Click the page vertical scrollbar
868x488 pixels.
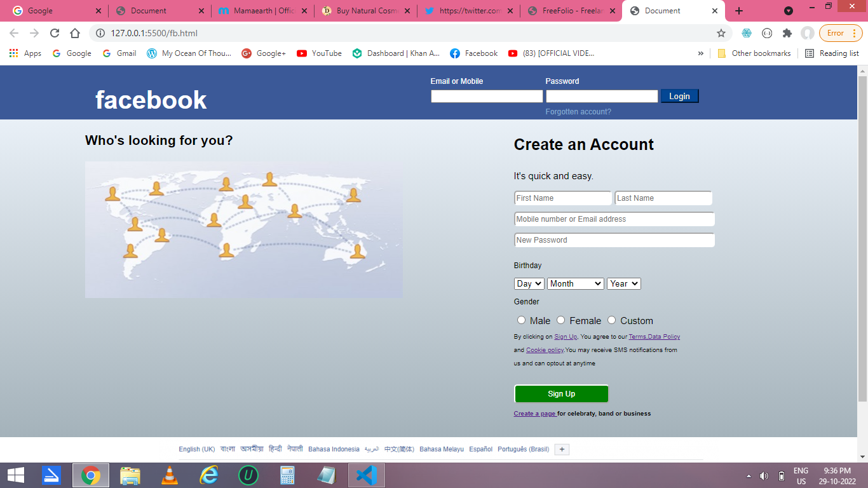coord(862,238)
